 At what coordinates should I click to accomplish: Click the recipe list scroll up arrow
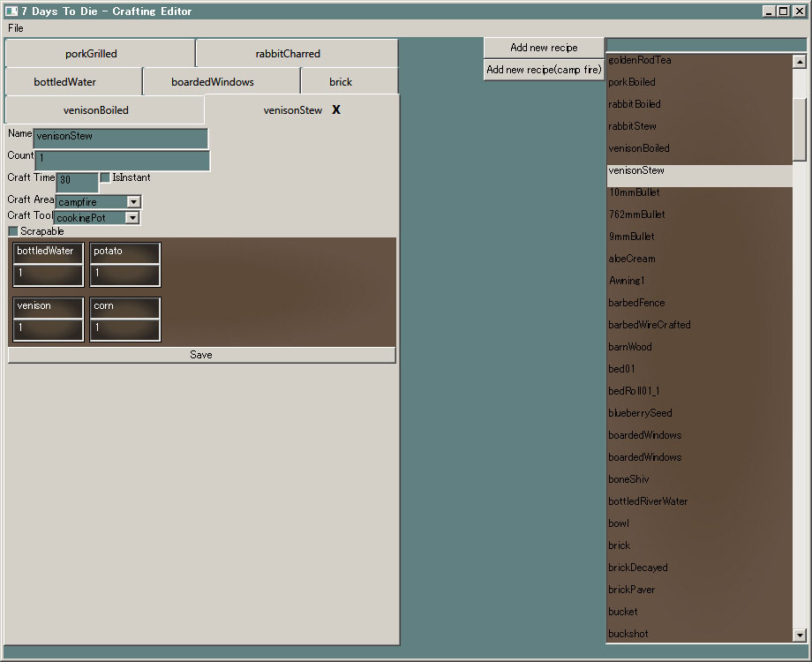point(800,62)
